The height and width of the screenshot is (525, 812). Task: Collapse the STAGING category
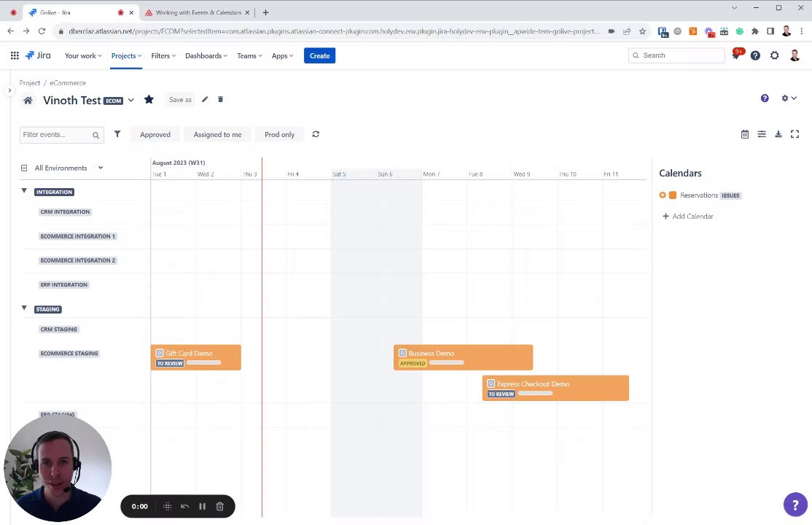[x=24, y=308]
